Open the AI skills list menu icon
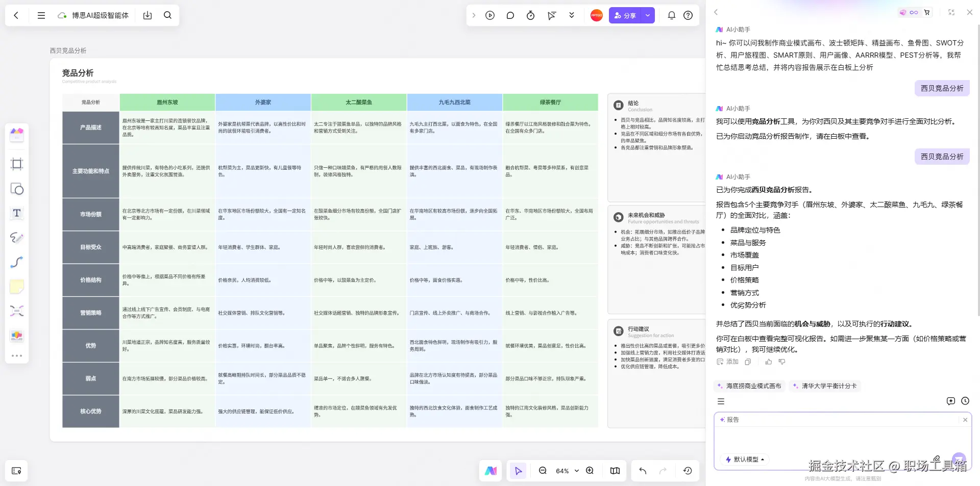 (721, 401)
